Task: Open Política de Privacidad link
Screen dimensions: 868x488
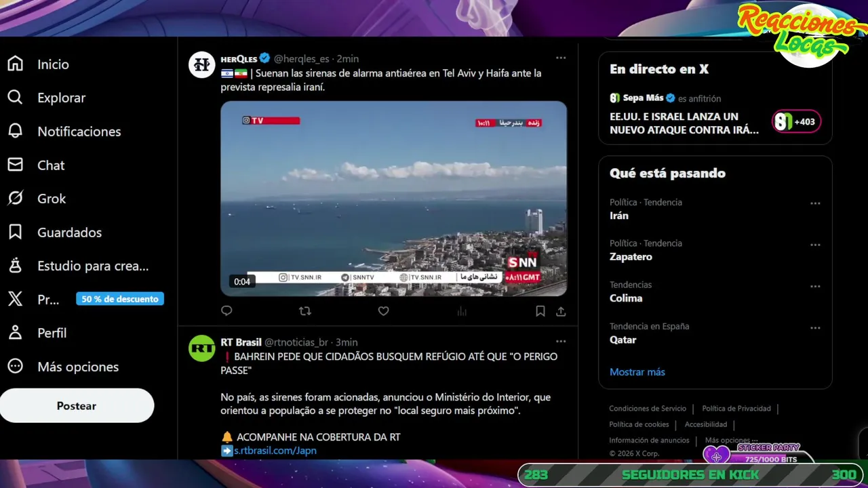Action: coord(736,409)
